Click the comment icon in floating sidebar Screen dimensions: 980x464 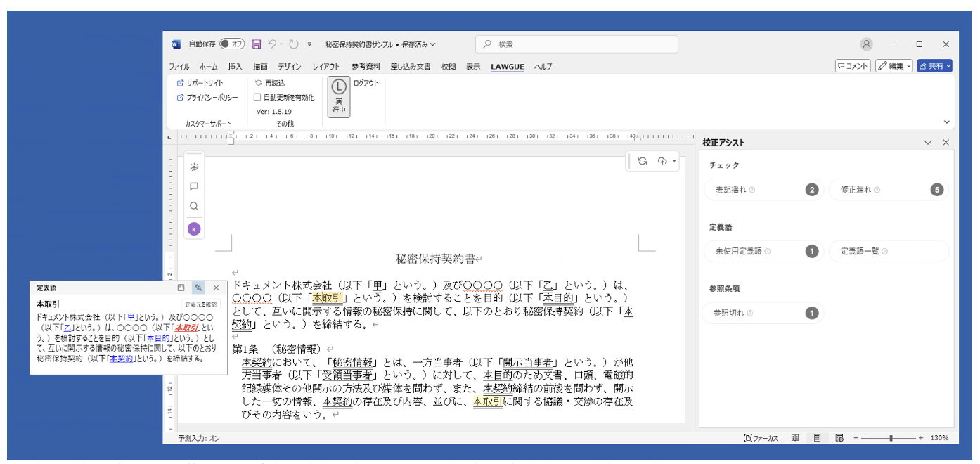tap(194, 187)
